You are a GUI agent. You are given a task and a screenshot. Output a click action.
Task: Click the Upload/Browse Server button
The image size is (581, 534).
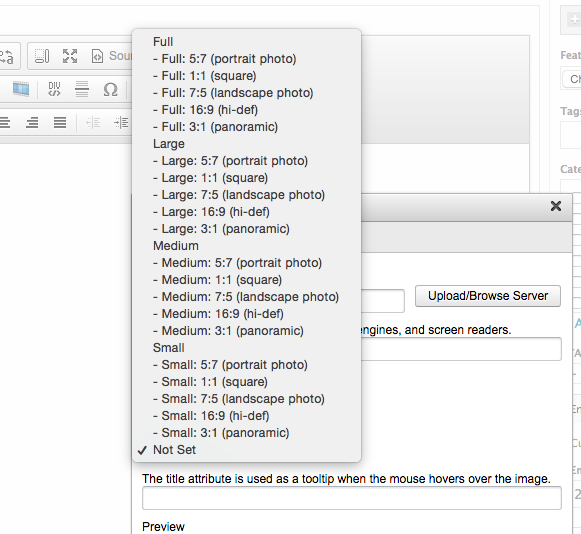(488, 296)
